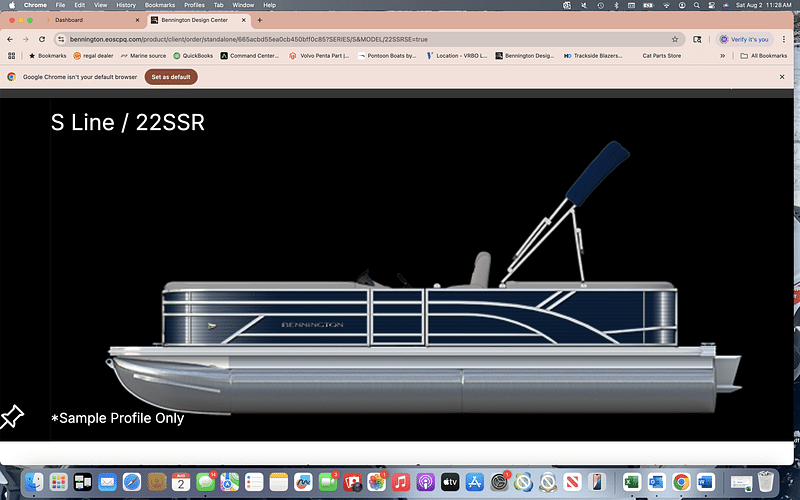This screenshot has width=800, height=500.
Task: Open Wi-Fi status in the menu bar
Action: 666,5
